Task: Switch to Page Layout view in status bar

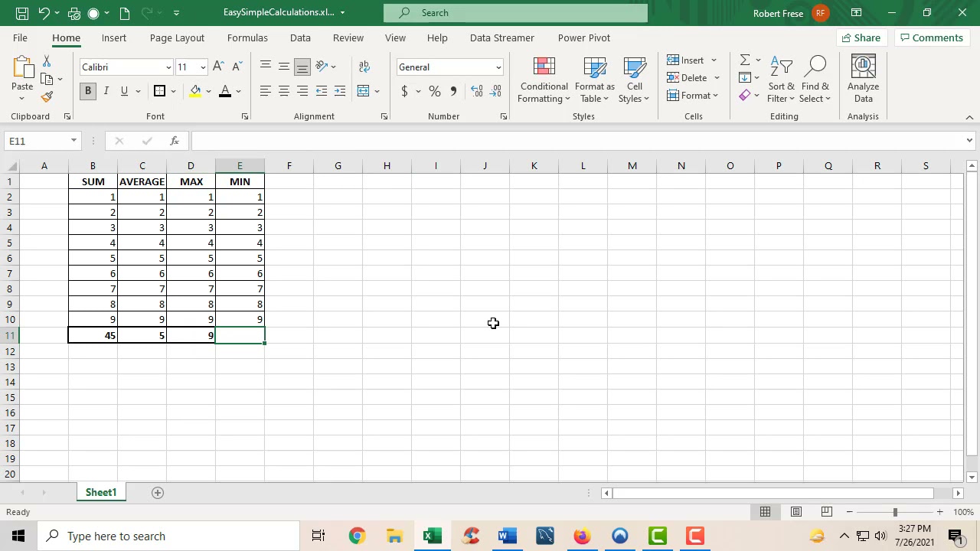Action: click(796, 512)
